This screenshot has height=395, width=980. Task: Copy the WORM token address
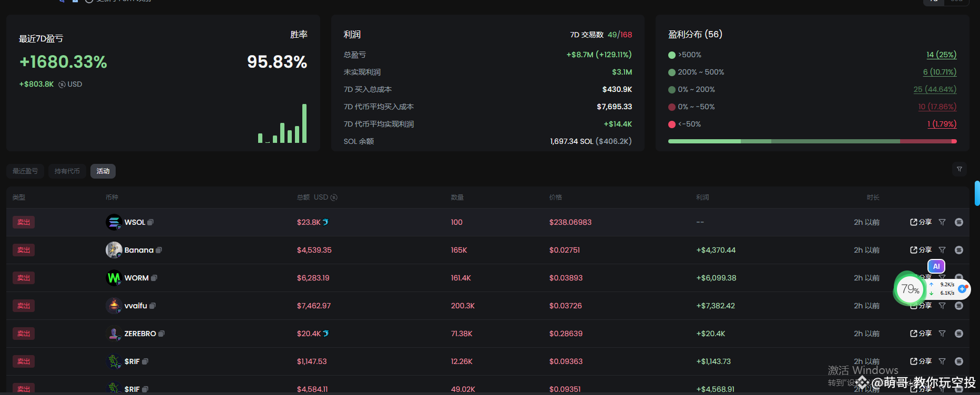pos(154,278)
